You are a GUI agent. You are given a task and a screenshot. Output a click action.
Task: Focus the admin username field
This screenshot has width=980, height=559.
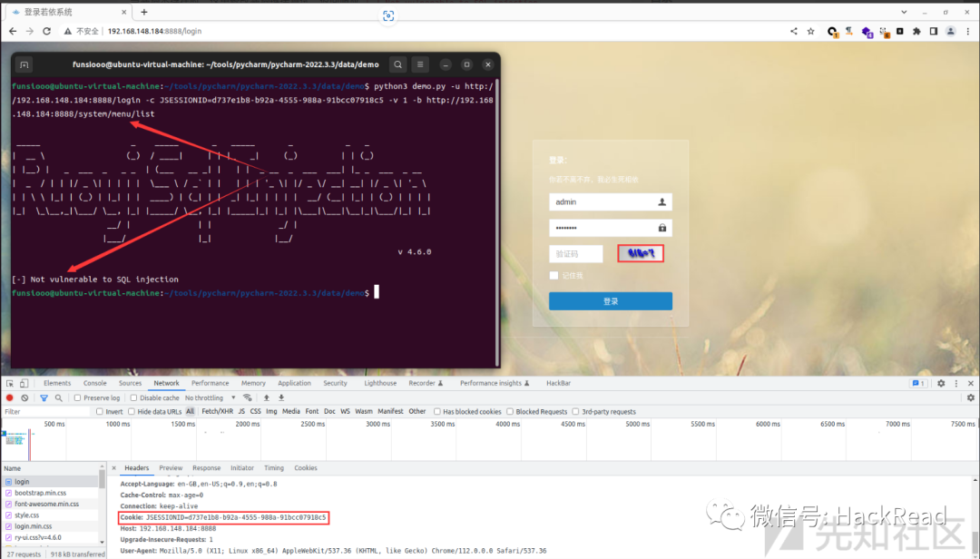pyautogui.click(x=611, y=202)
